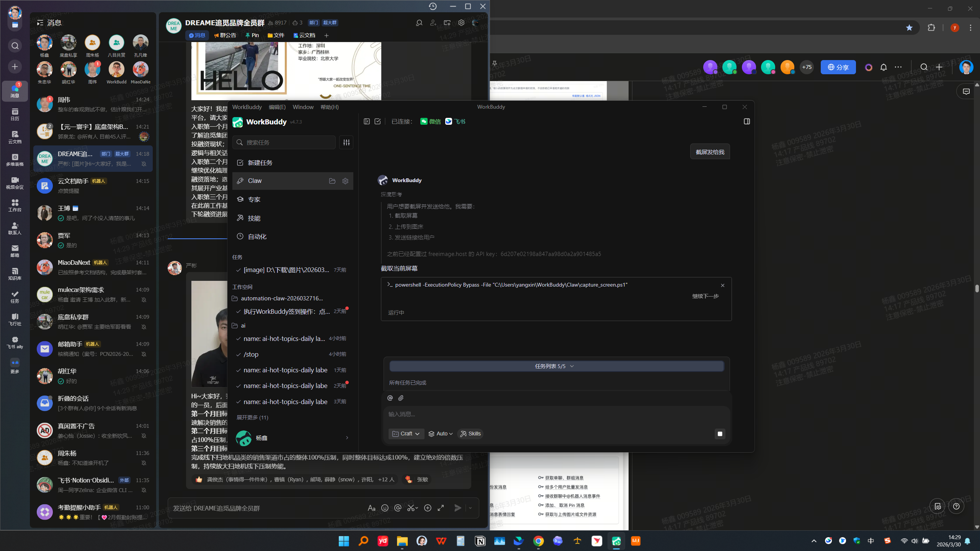The width and height of the screenshot is (980, 551).
Task: Click emoji icon in Feishu message box
Action: [x=385, y=508]
